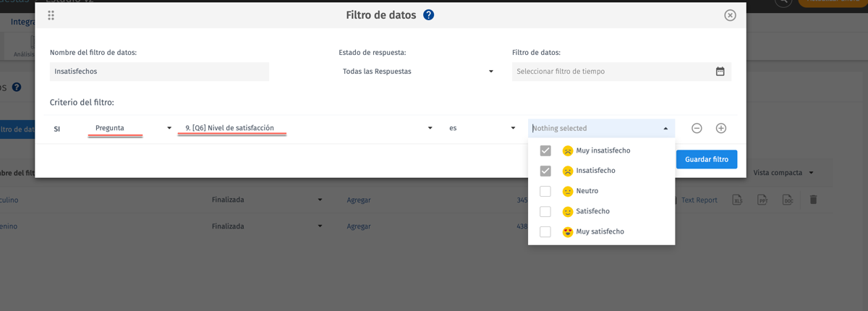The image size is (868, 311).
Task: Add filter criterion with plus icon
Action: click(721, 128)
